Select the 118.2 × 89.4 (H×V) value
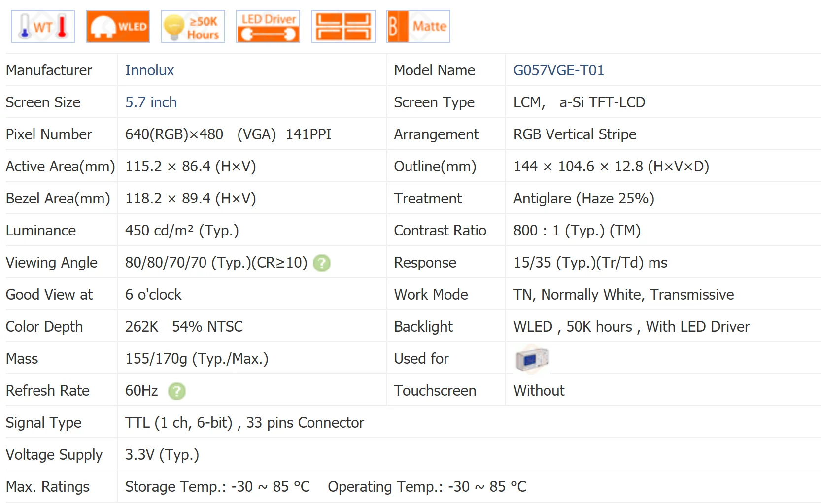 (191, 199)
